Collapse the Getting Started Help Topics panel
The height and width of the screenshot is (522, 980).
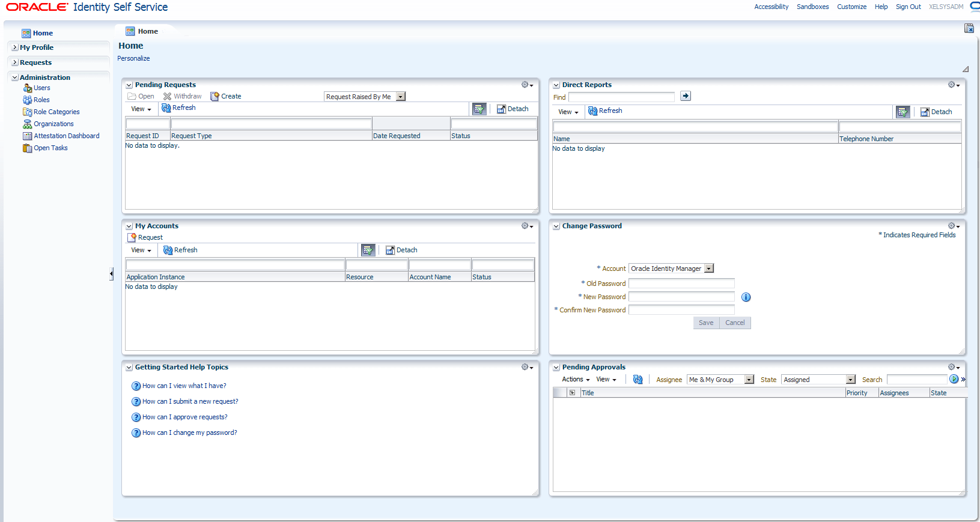point(129,368)
